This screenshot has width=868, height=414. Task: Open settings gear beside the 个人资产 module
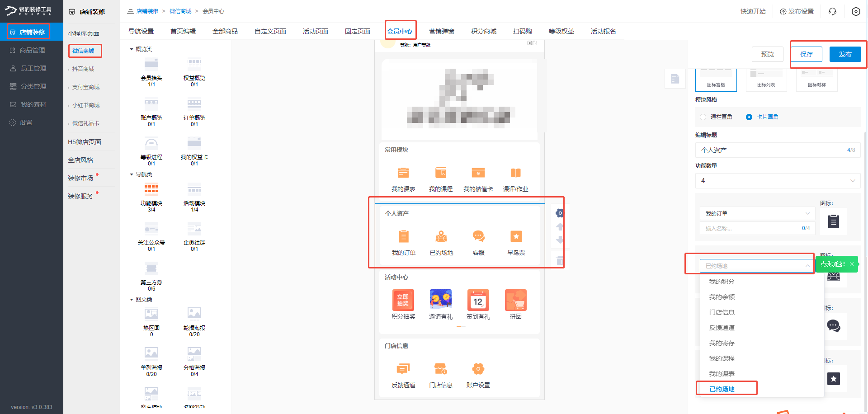click(560, 212)
